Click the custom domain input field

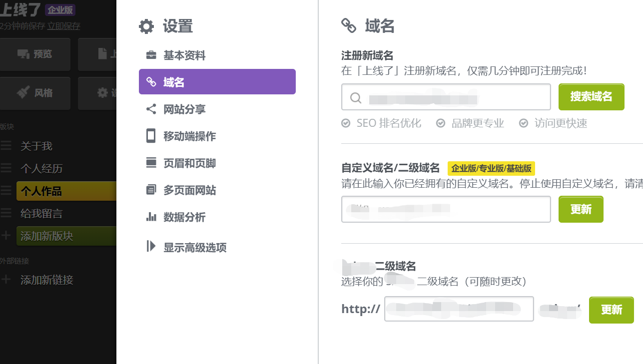tap(446, 209)
